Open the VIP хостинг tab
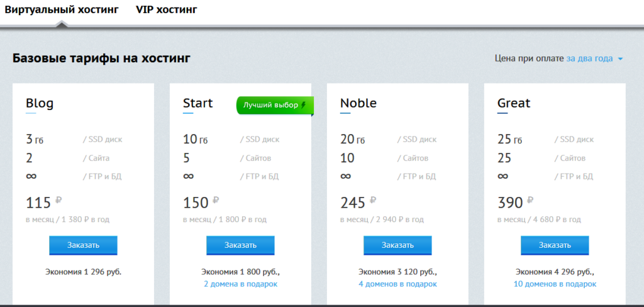Viewport: 644px width, 307px height. [x=166, y=10]
